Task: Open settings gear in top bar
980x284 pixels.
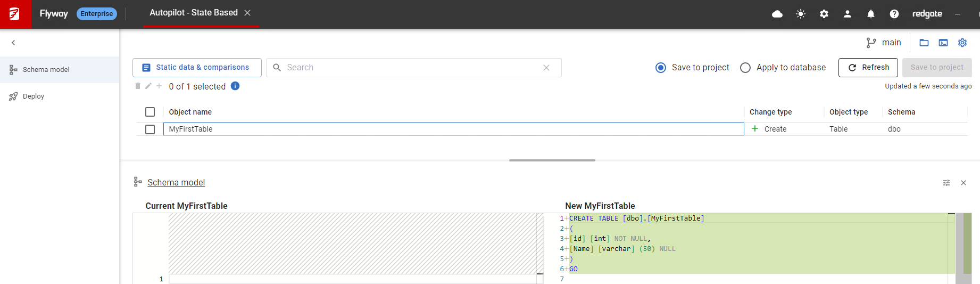Action: [824, 14]
